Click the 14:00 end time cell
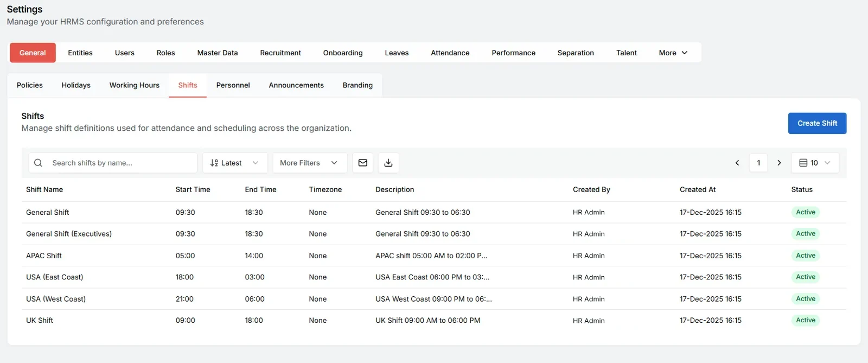Screen dimensions: 868x363 (x=254, y=256)
